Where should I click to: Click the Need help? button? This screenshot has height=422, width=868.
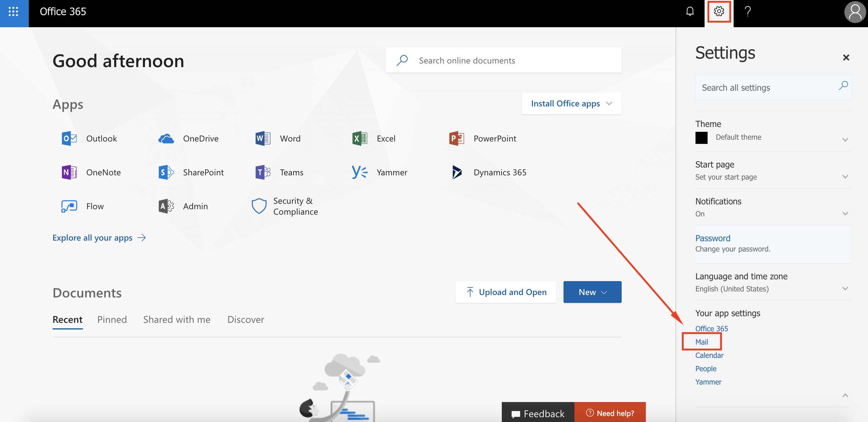(610, 413)
